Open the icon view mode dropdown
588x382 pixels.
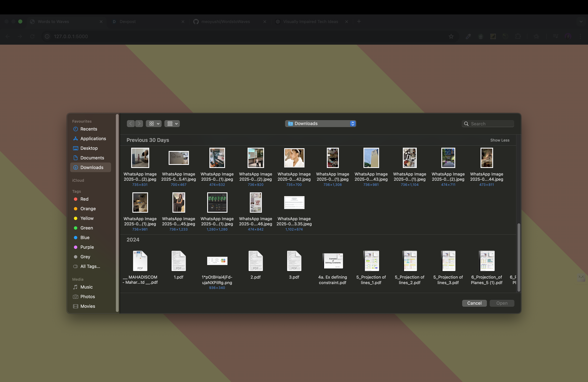pyautogui.click(x=154, y=124)
